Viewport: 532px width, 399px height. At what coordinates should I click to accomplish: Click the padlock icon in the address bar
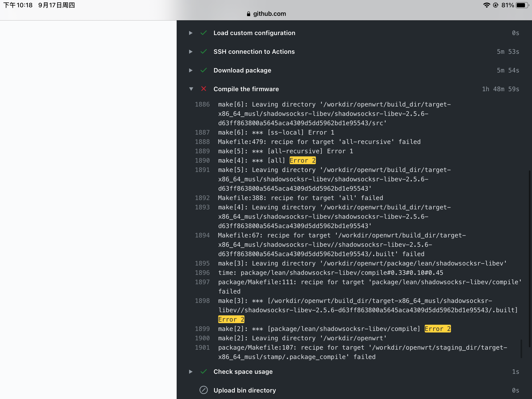click(x=248, y=14)
